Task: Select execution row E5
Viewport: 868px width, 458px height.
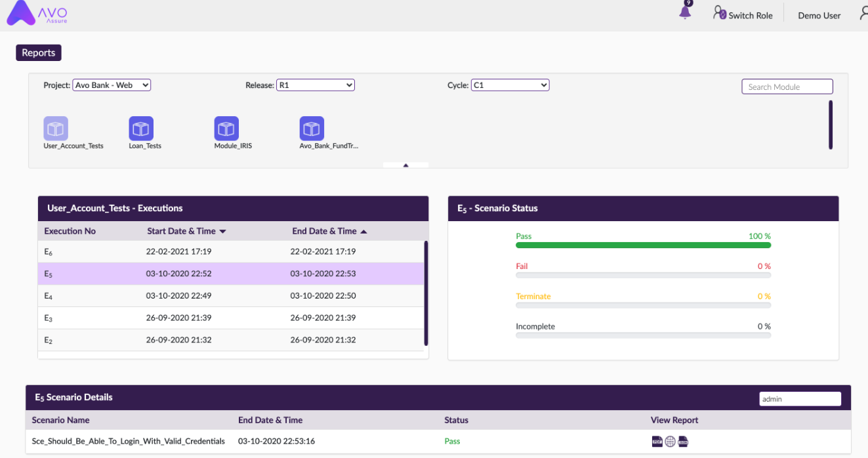Action: coord(231,274)
